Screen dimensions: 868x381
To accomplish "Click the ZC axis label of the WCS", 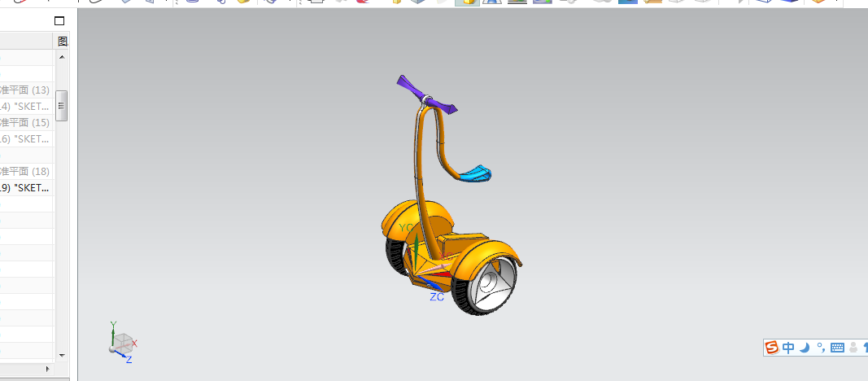I will pos(437,297).
